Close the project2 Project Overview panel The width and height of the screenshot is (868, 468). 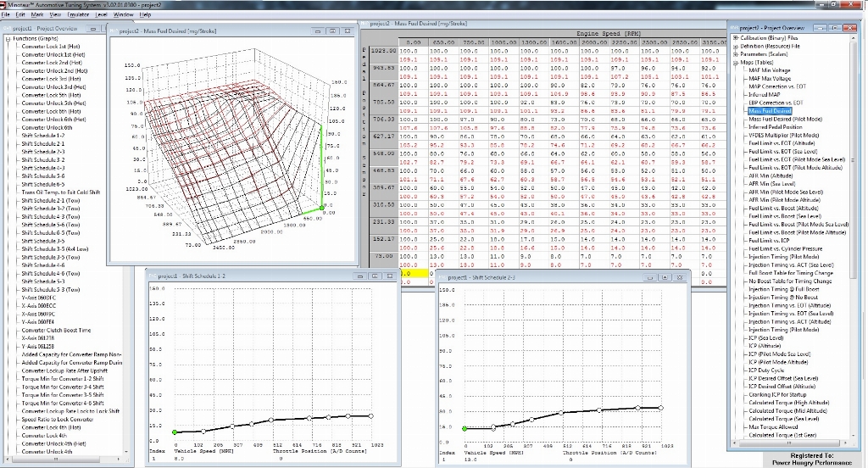coord(849,28)
